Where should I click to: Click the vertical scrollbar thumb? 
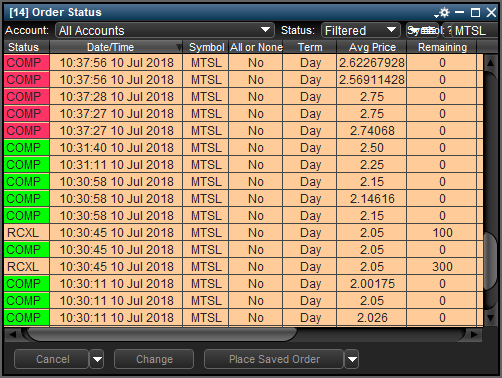click(x=490, y=261)
